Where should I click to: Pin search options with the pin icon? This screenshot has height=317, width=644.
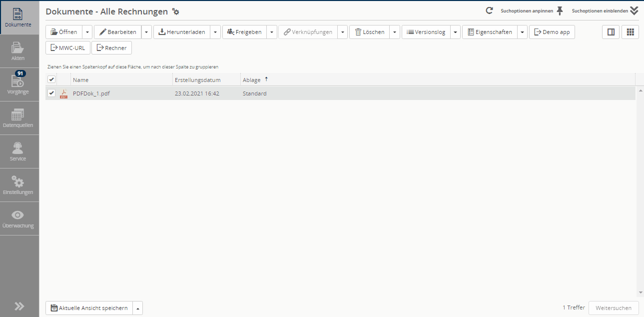[560, 10]
